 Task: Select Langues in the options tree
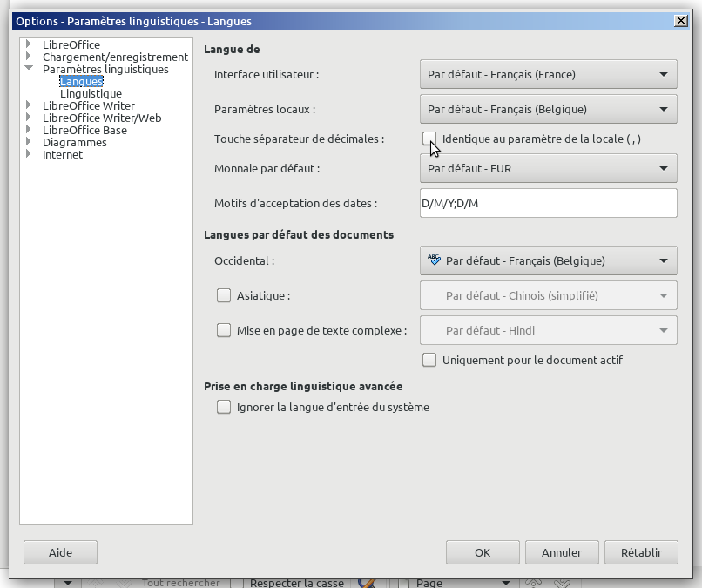81,81
